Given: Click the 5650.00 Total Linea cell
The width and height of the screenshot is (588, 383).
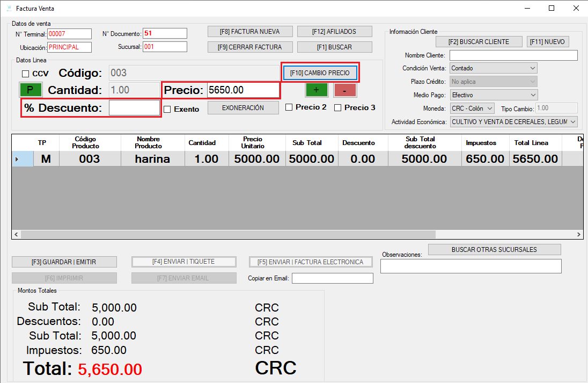Looking at the screenshot, I should tap(535, 159).
